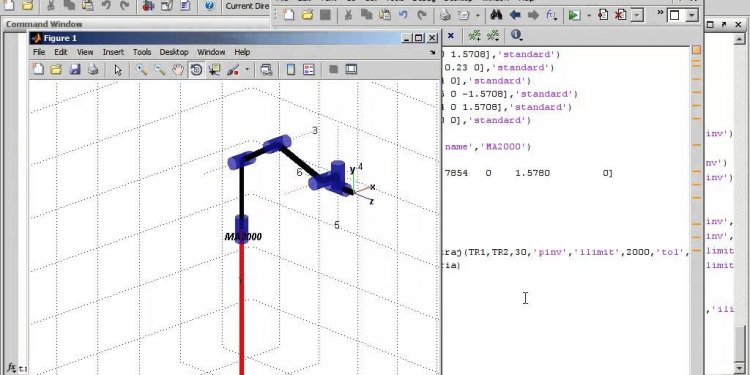Click the Forward gray arrow in Editor
The image size is (750, 375).
pyautogui.click(x=533, y=15)
